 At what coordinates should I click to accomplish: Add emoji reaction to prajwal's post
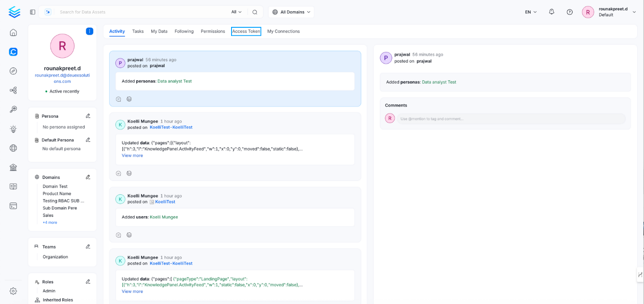pyautogui.click(x=129, y=98)
